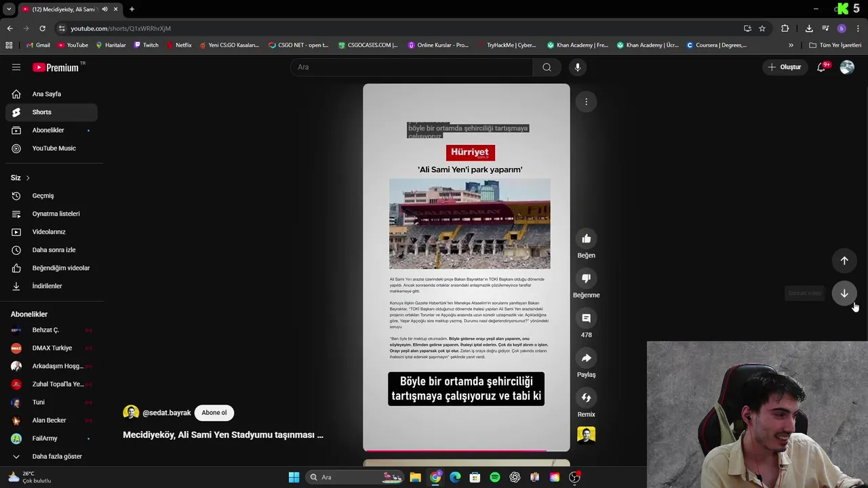Viewport: 868px width, 488px height.
Task: Open Spotify from the taskbar
Action: coord(495,477)
